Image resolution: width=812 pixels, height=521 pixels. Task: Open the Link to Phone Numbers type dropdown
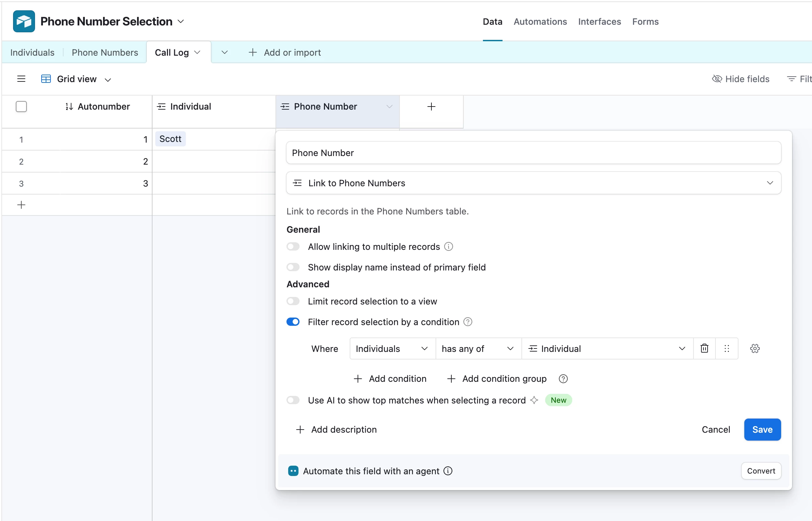click(533, 183)
